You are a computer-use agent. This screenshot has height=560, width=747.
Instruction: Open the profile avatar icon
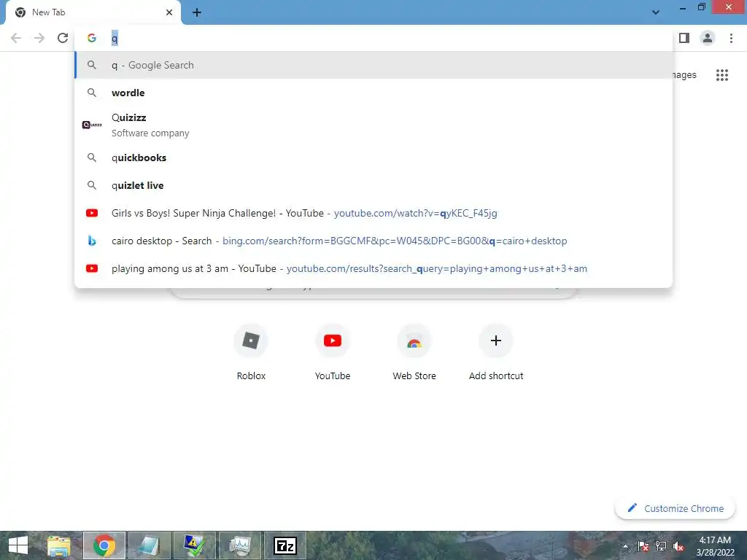pos(708,38)
